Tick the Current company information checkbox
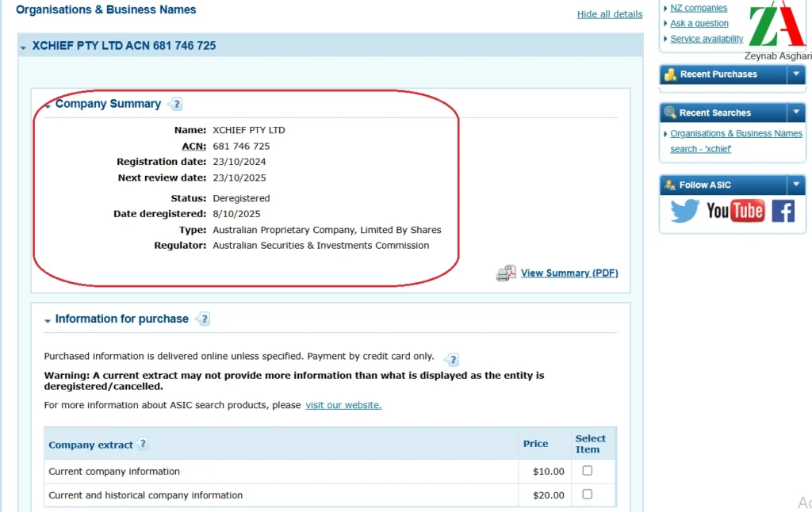 click(x=588, y=471)
